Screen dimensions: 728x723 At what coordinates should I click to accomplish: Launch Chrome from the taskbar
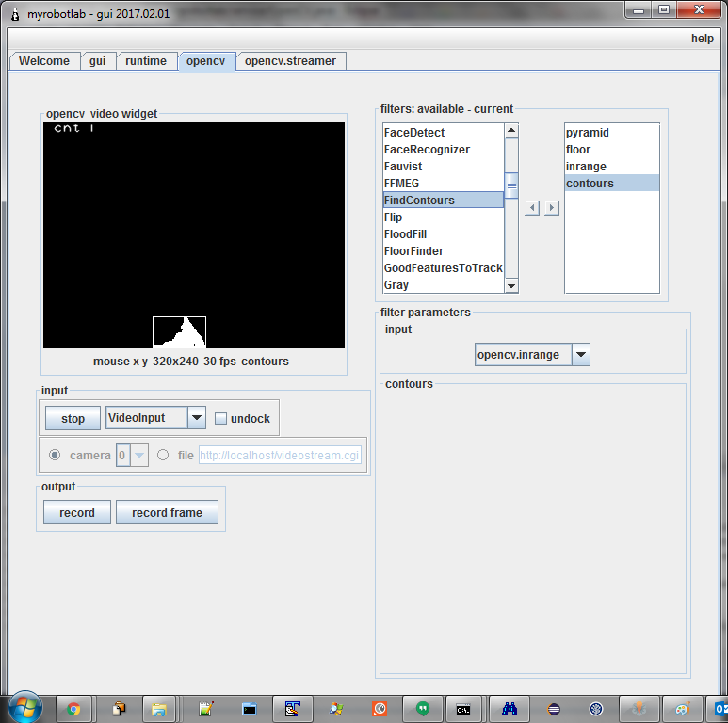point(73,709)
